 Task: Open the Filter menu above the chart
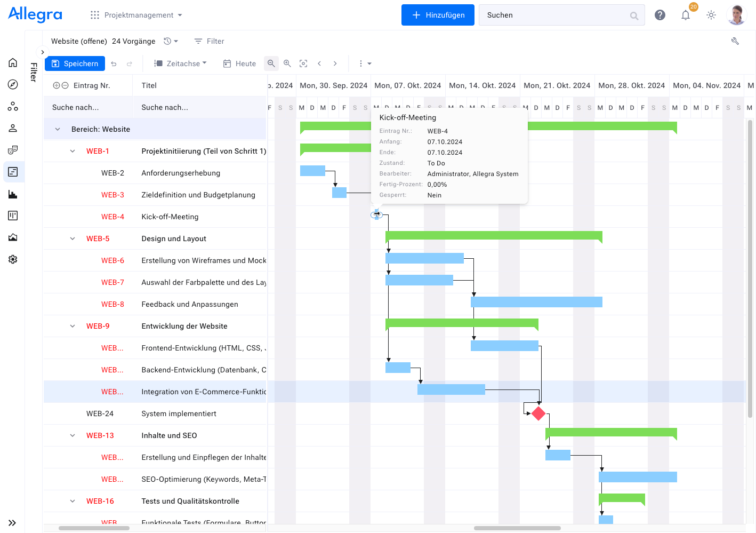[208, 41]
